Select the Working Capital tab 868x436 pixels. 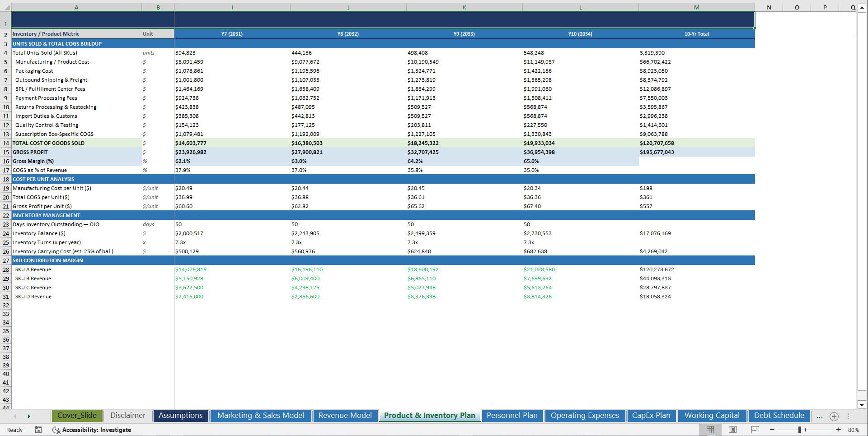[712, 416]
